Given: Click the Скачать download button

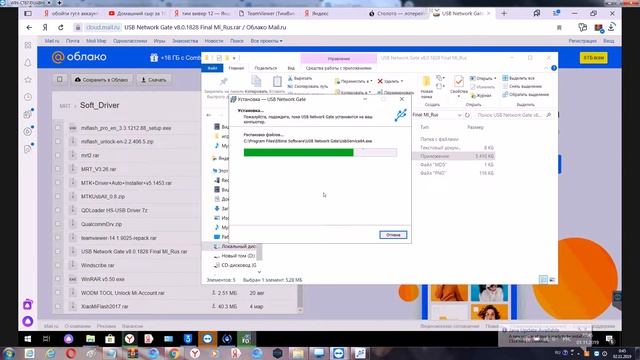Looking at the screenshot, I should (154, 80).
